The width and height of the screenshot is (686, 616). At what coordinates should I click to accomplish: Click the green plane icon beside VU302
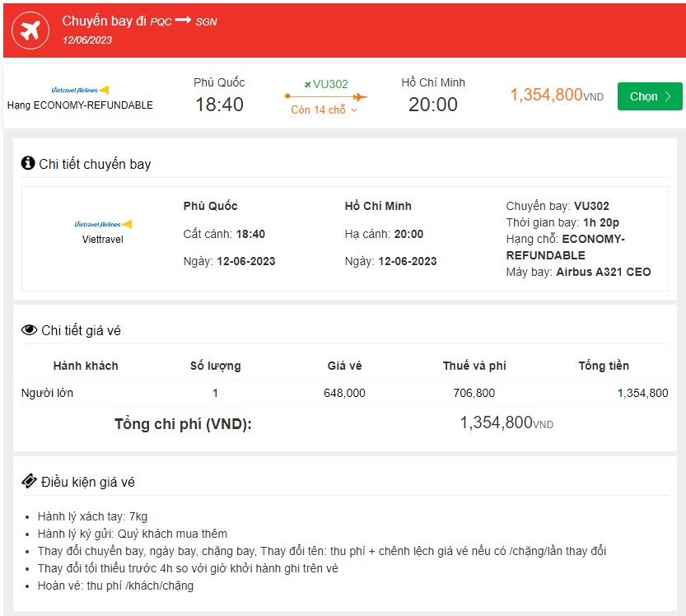click(307, 84)
